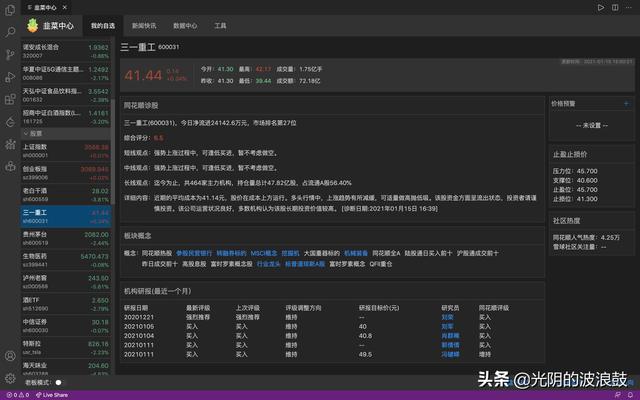The height and width of the screenshot is (400, 640).
Task: Click the Run play icon in editor title
Action: (601, 7)
